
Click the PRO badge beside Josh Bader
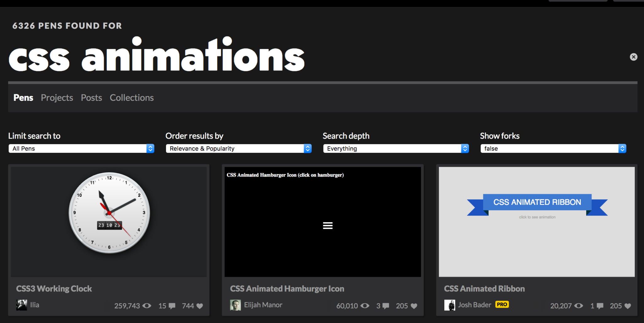[x=502, y=304]
